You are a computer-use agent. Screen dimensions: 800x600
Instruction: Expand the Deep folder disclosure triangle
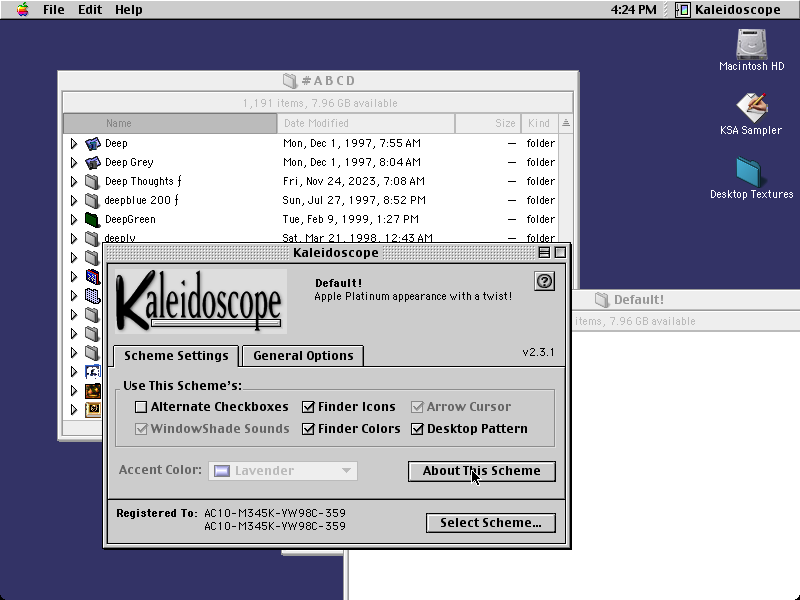74,143
